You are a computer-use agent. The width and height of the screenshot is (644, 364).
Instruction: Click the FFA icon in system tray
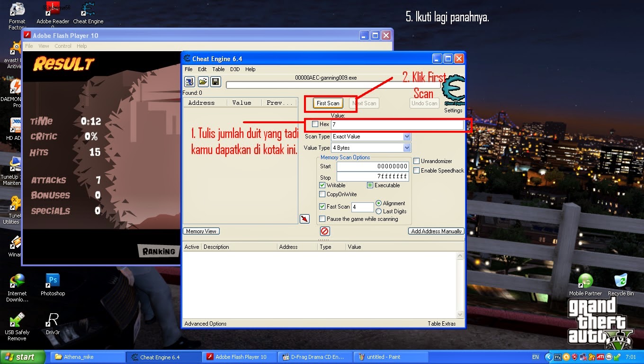click(x=557, y=357)
